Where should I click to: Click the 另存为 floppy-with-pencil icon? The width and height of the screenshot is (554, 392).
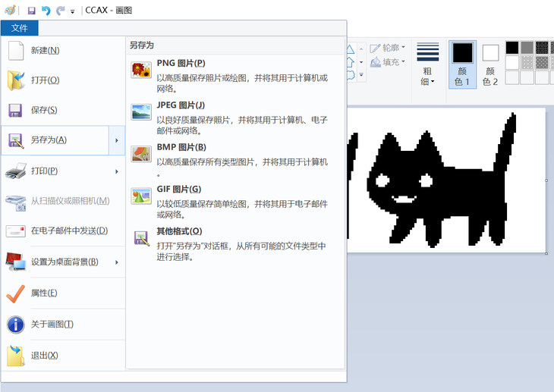click(16, 140)
